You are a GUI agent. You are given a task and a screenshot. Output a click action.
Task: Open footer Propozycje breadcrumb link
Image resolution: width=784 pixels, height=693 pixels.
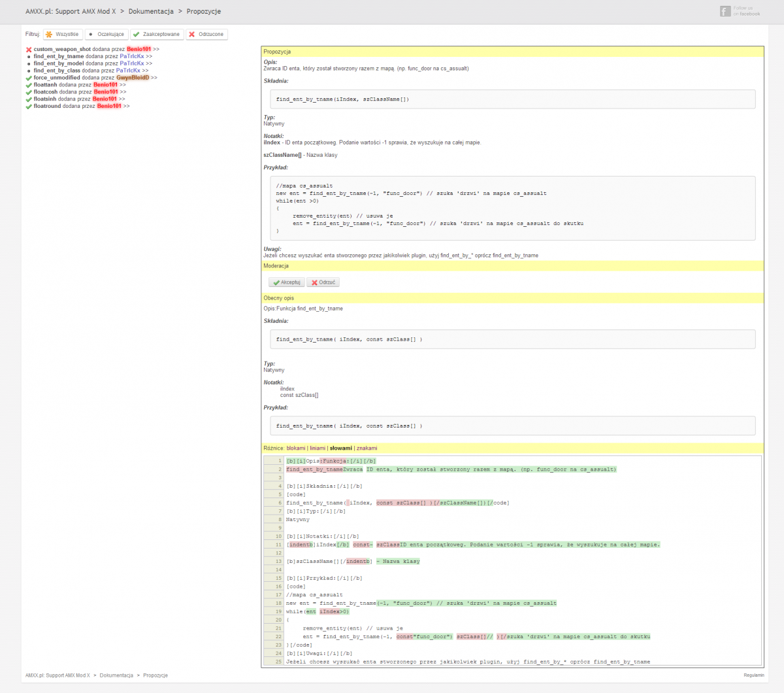click(x=155, y=675)
